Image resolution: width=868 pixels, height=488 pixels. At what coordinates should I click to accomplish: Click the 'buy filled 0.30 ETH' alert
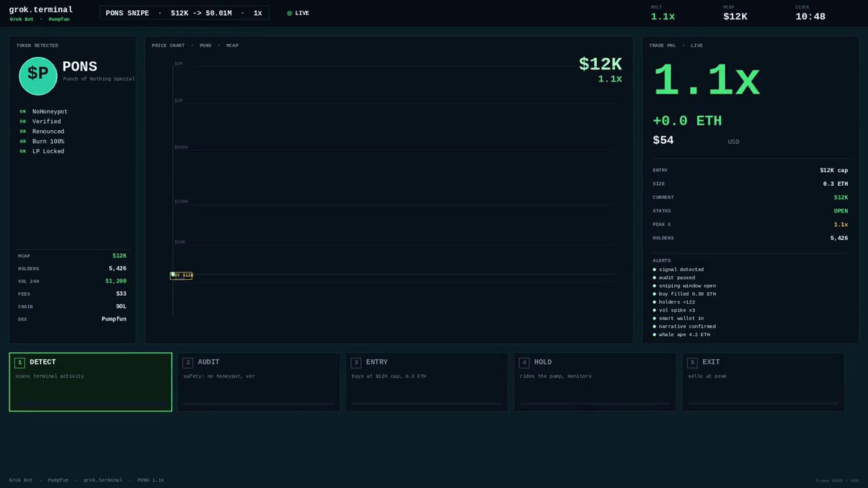point(684,294)
